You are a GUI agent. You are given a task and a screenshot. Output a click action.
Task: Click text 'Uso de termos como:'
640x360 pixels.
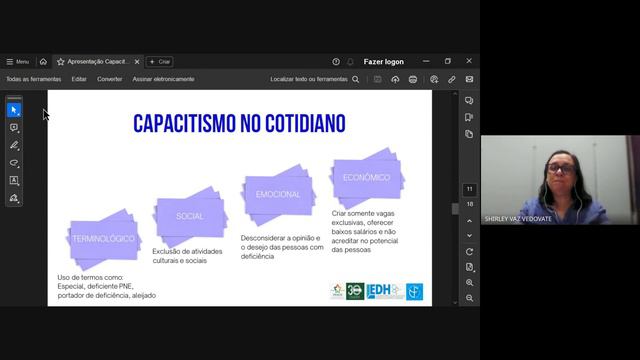[90, 278]
